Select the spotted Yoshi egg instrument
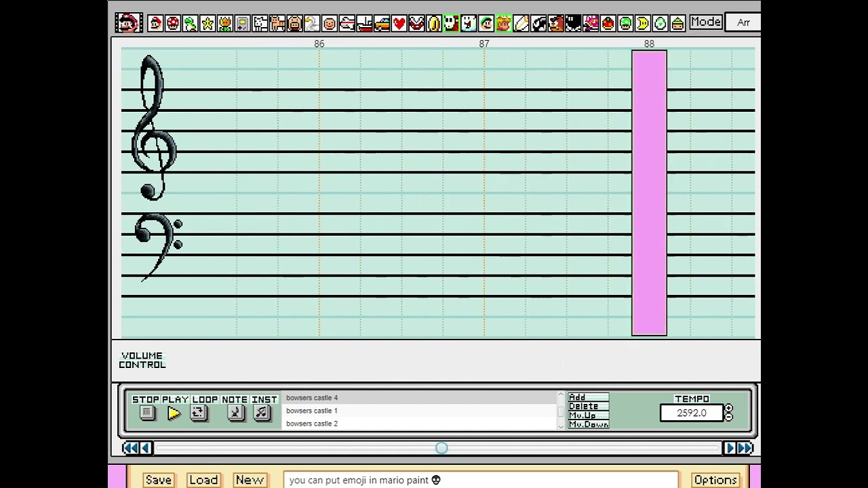Image resolution: width=868 pixels, height=488 pixels. point(660,24)
